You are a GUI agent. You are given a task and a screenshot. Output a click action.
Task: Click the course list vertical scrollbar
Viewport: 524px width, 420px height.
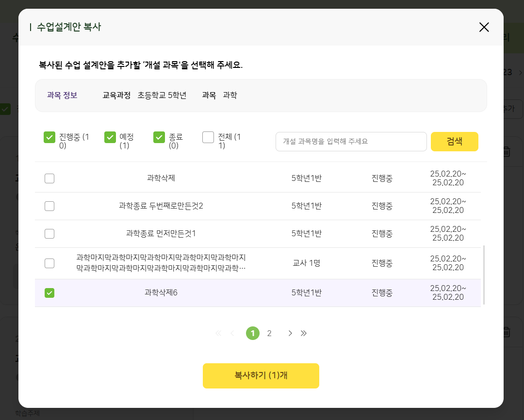[484, 275]
